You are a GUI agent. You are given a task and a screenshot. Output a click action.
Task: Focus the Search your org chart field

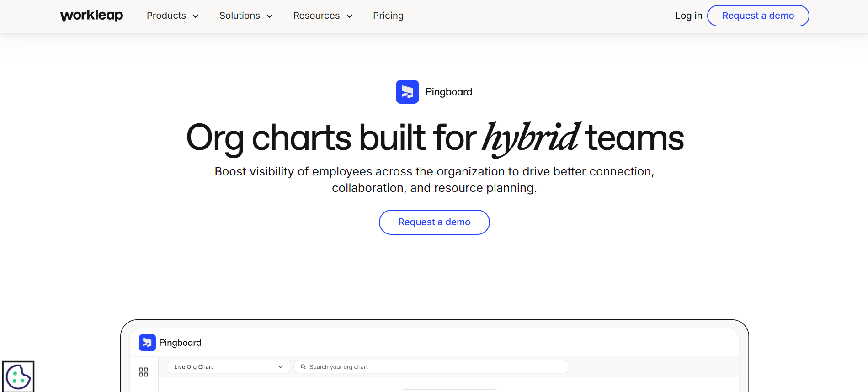click(x=431, y=367)
